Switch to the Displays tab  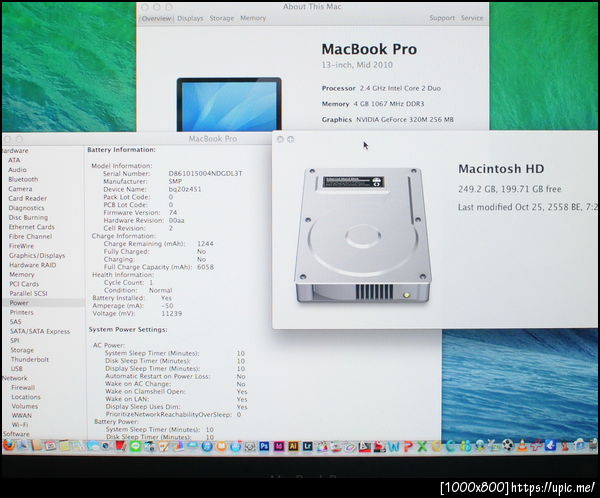(191, 18)
